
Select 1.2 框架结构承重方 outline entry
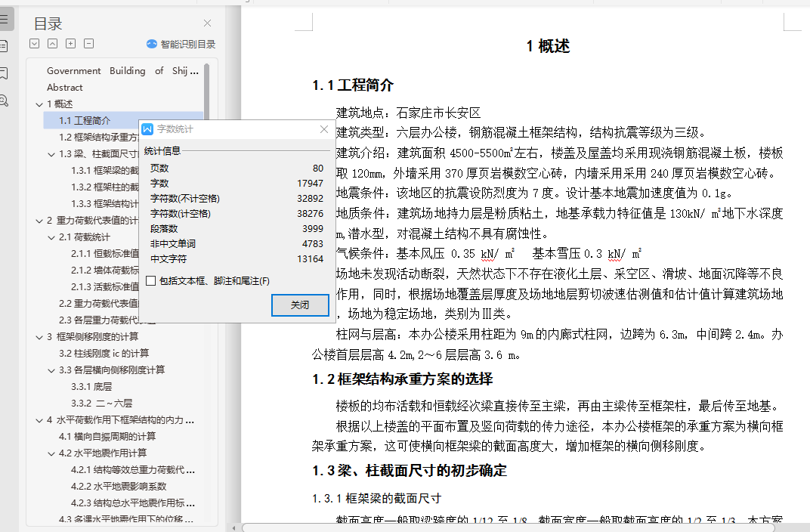click(x=98, y=137)
